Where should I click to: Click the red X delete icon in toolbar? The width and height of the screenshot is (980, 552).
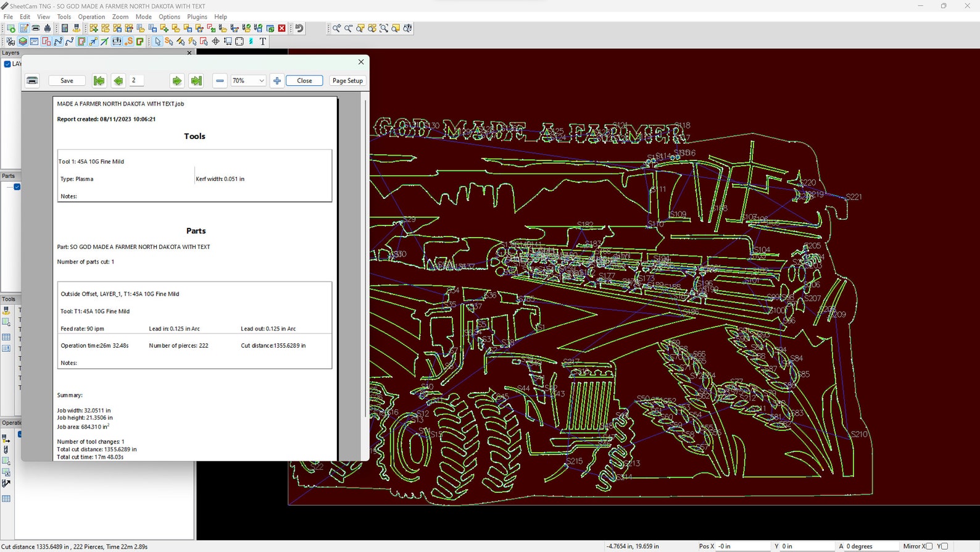click(x=282, y=28)
